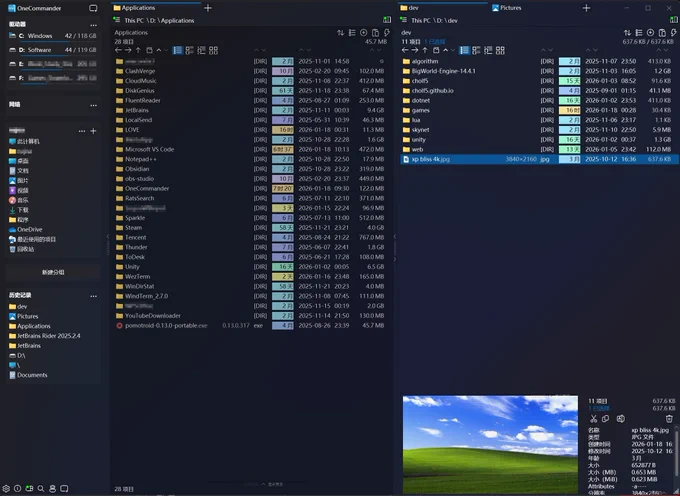Add new tab in left pane
Screen dimensions: 680x496
point(208,8)
